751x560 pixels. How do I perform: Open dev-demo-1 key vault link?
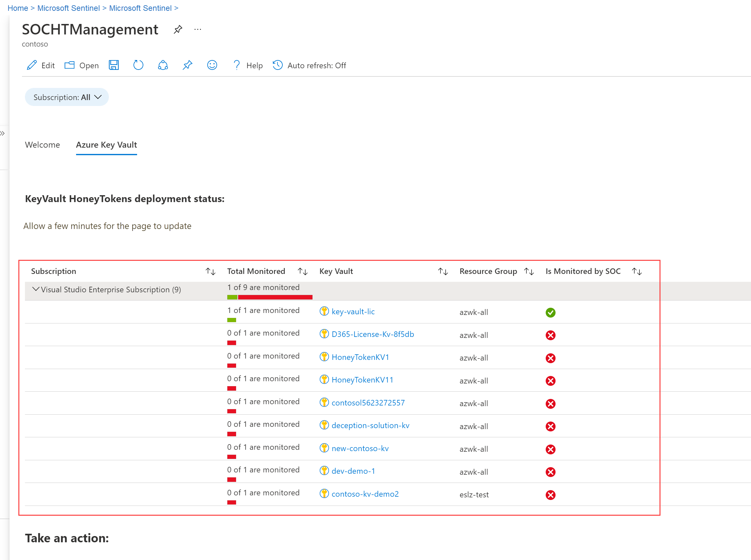pos(353,471)
